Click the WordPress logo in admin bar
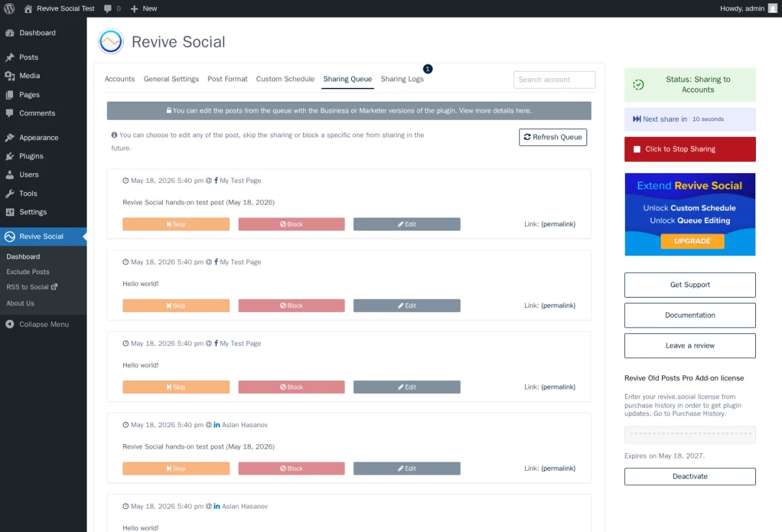This screenshot has height=532, width=782. (x=10, y=8)
